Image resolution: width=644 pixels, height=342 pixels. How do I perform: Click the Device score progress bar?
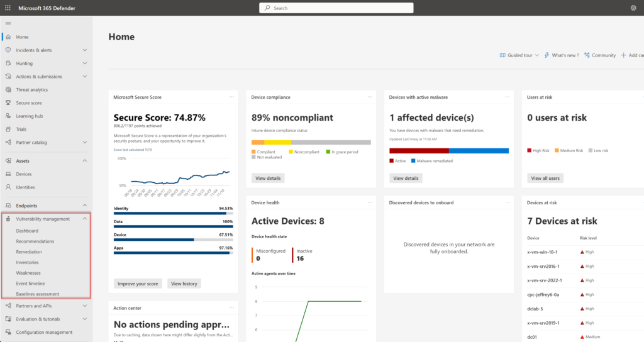pos(174,240)
